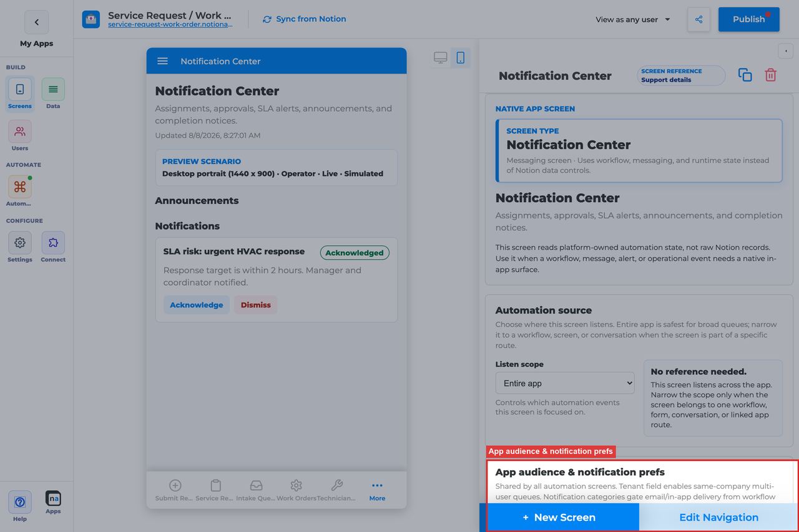Screen dimensions: 799x532
Task: Open Technician... tab in preview nav
Action: point(336,490)
